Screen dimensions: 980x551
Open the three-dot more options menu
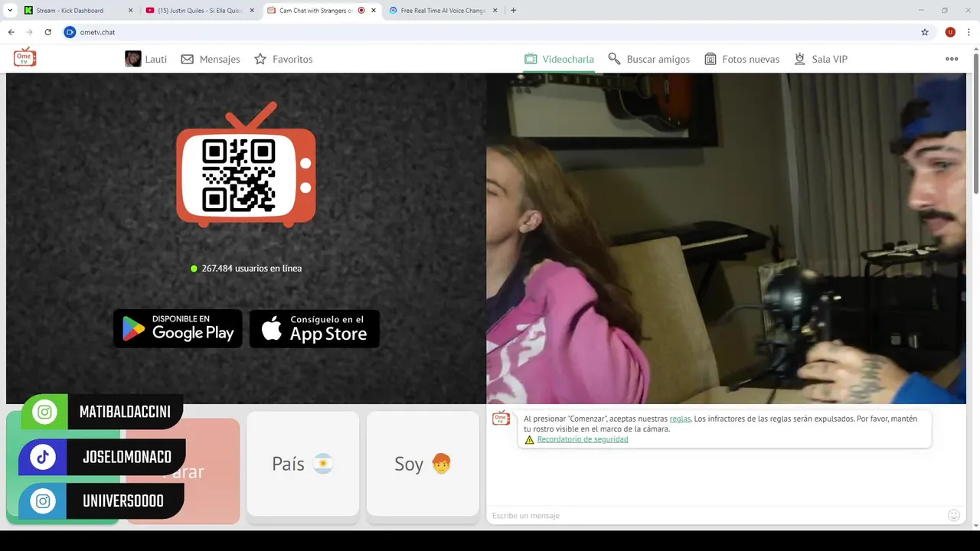pos(952,59)
